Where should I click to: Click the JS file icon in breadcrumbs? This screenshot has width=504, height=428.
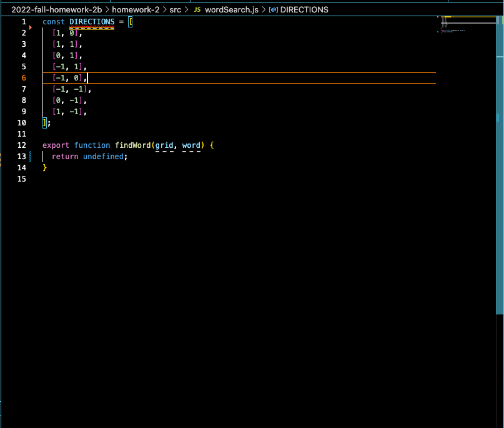coord(197,9)
